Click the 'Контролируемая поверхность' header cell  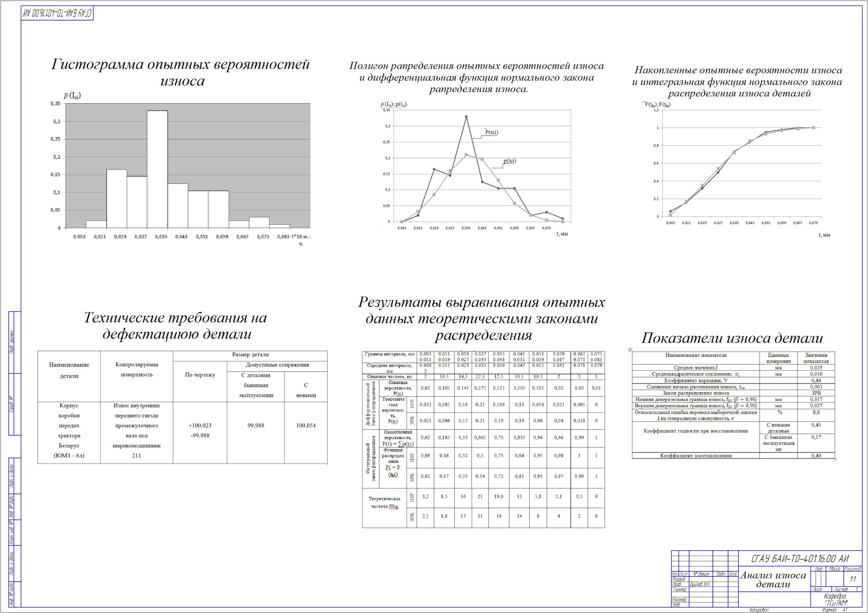[137, 376]
